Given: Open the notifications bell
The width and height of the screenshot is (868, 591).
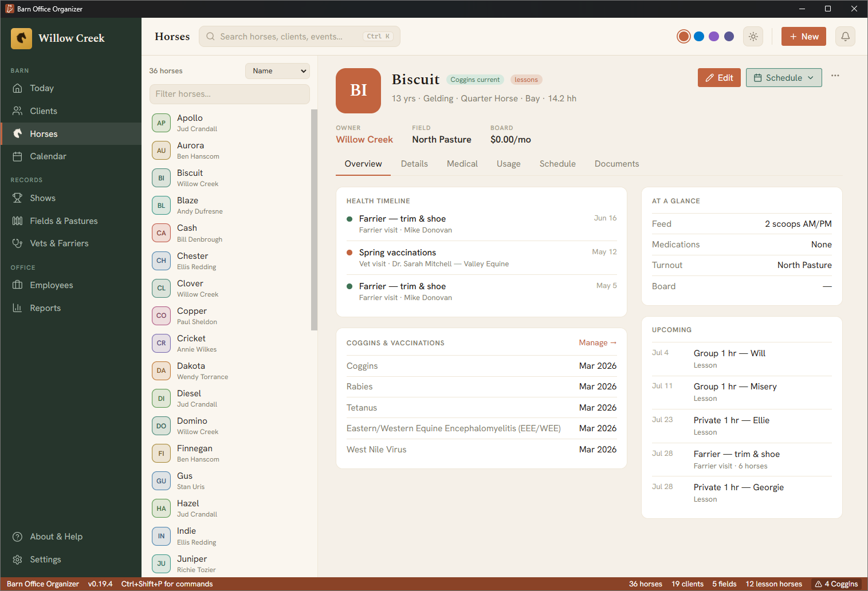Looking at the screenshot, I should click(x=845, y=37).
